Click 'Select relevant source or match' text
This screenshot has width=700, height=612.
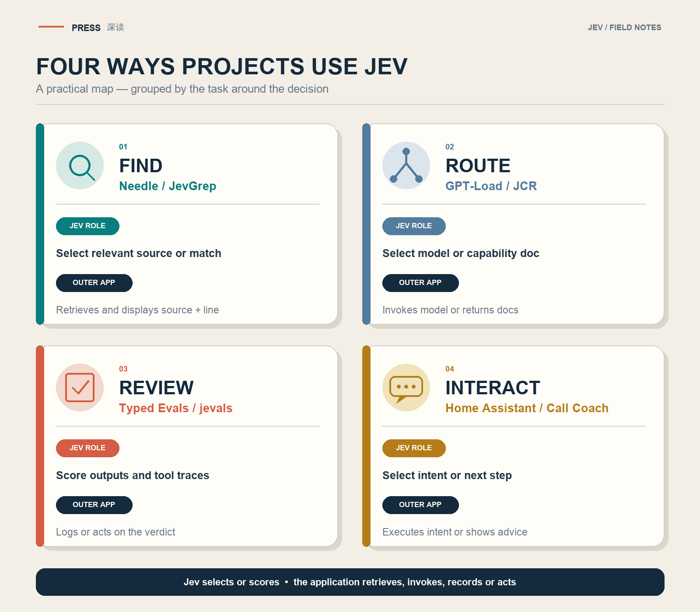coord(139,254)
